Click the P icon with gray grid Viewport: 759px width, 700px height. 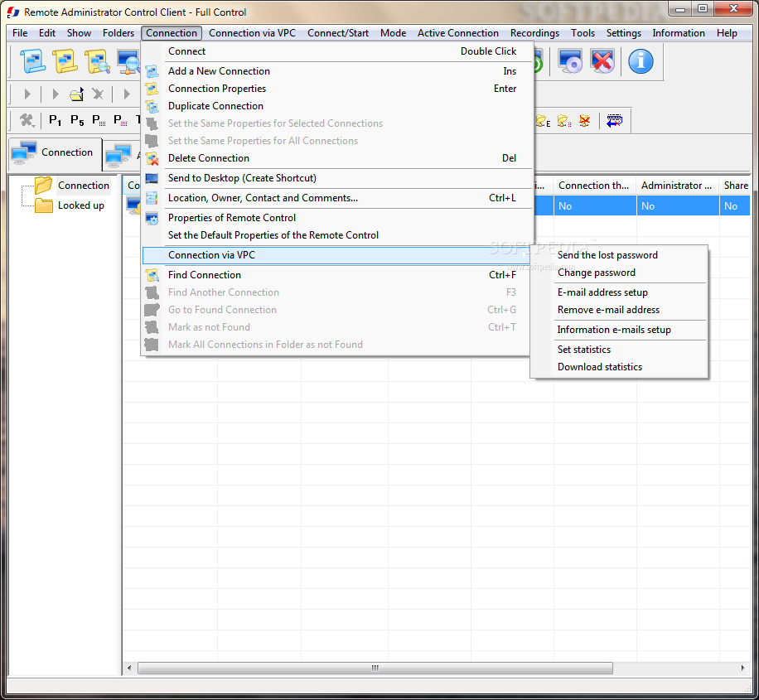tap(99, 120)
